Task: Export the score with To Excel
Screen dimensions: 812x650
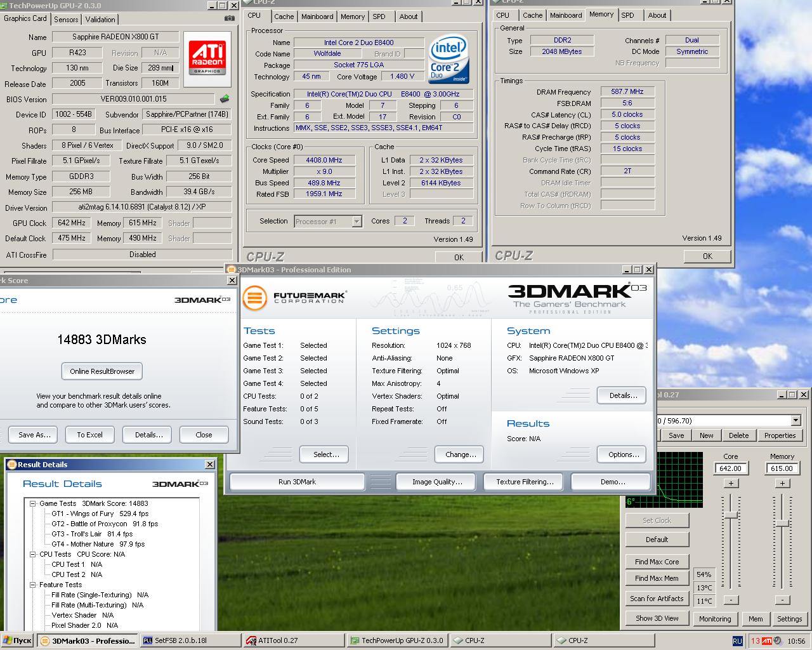Action: click(89, 435)
